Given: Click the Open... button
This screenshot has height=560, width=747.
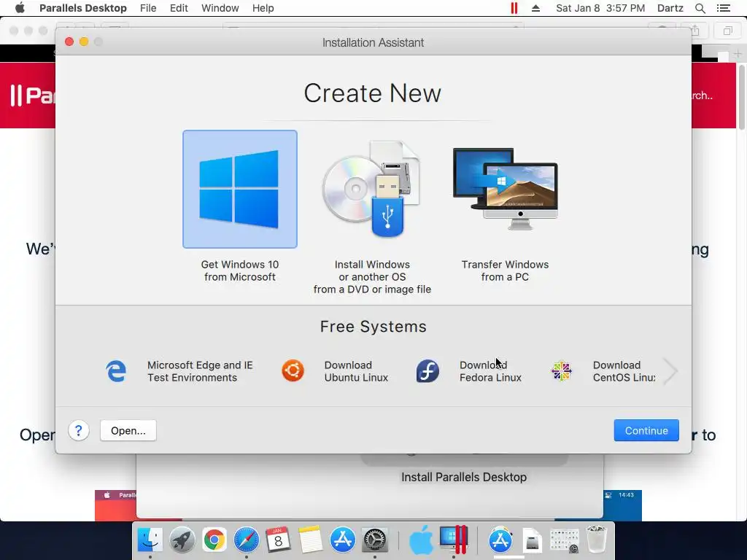Looking at the screenshot, I should (x=128, y=430).
